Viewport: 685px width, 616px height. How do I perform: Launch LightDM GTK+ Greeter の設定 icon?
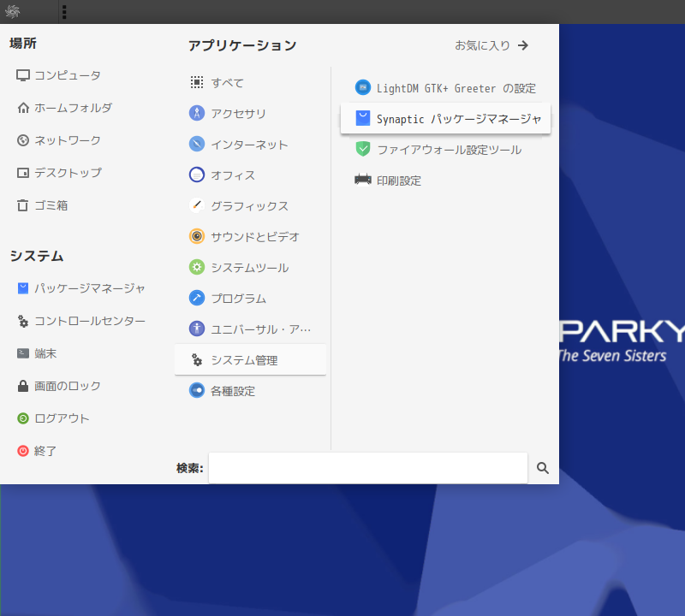coord(363,88)
